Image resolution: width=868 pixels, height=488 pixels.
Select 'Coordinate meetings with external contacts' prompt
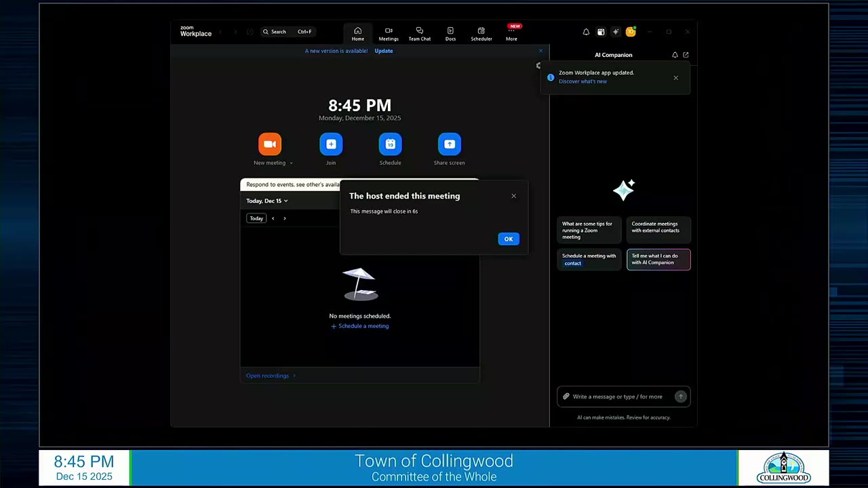[658, 230]
